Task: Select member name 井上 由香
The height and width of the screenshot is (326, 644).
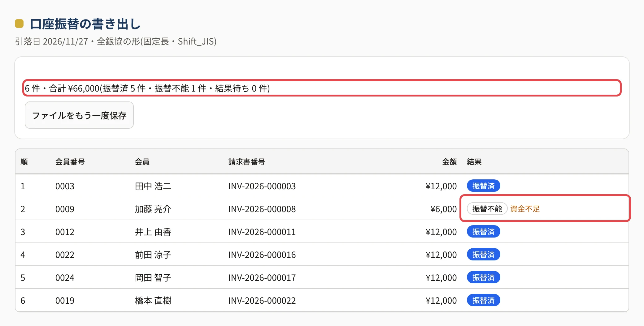Action: point(153,232)
